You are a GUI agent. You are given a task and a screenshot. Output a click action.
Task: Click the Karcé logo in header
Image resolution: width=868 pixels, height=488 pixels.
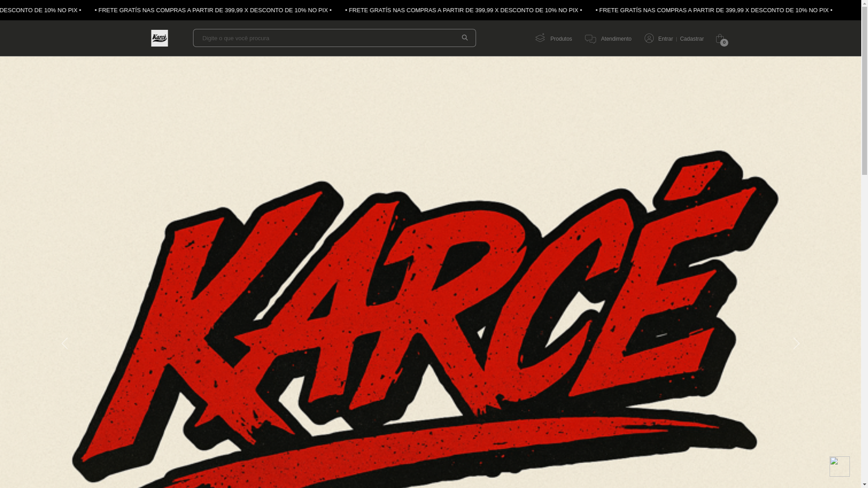pyautogui.click(x=159, y=38)
